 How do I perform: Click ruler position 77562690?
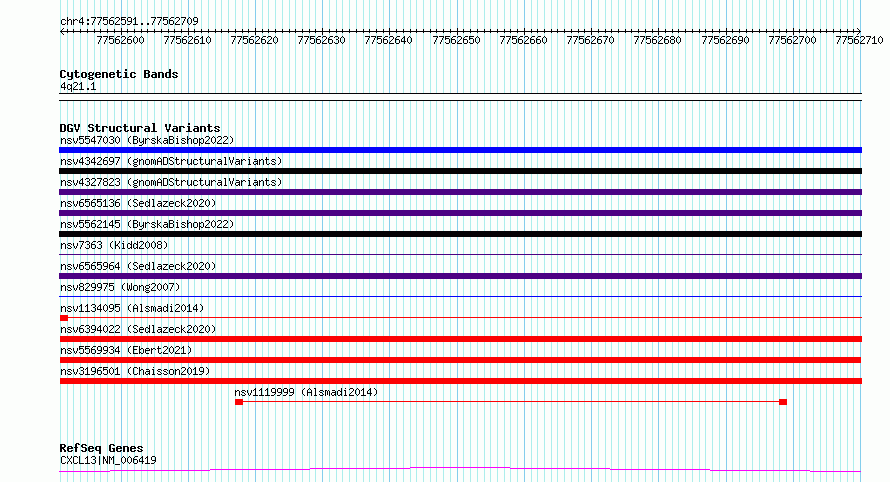coord(725,40)
